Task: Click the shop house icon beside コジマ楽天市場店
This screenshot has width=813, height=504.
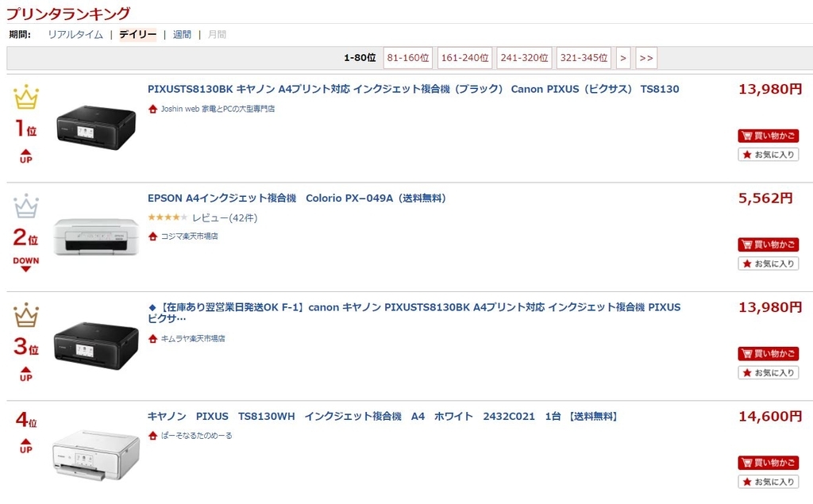Action: click(x=152, y=236)
